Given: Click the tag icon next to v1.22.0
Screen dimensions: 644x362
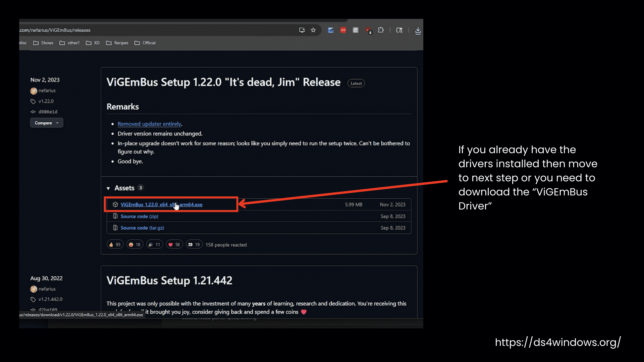Looking at the screenshot, I should click(33, 101).
